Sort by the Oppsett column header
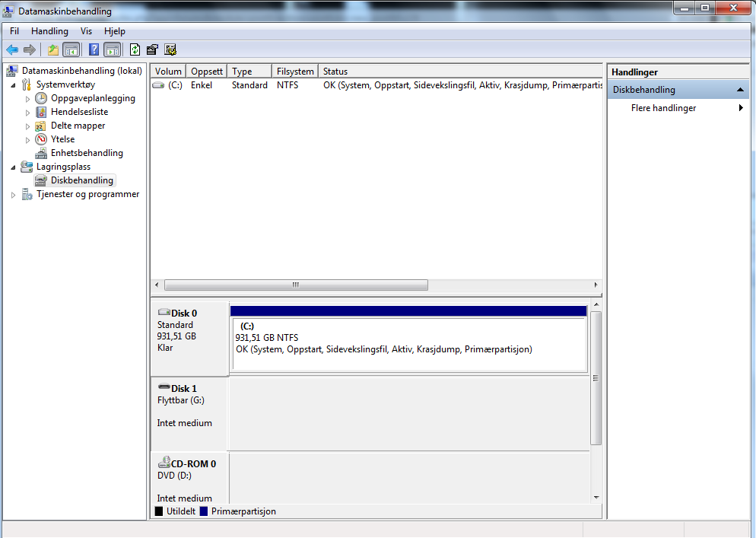Image resolution: width=756 pixels, height=538 pixels. [207, 72]
